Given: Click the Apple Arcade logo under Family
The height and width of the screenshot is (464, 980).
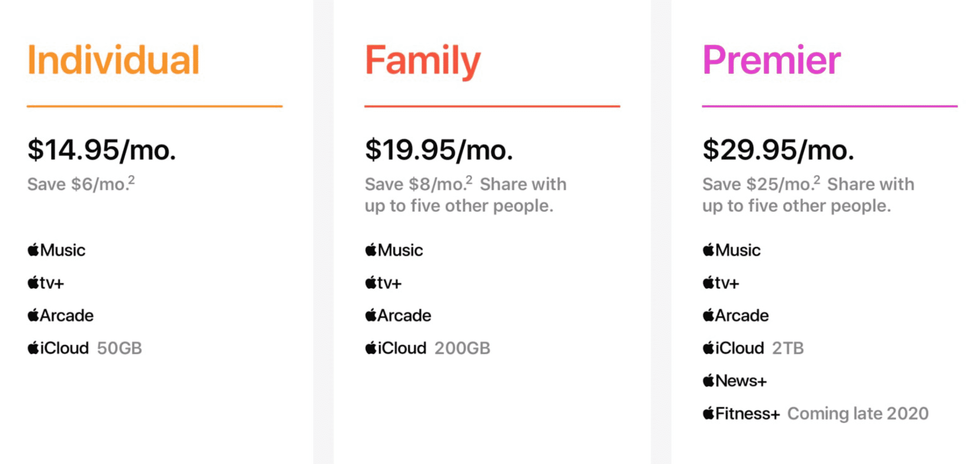Looking at the screenshot, I should pyautogui.click(x=399, y=316).
